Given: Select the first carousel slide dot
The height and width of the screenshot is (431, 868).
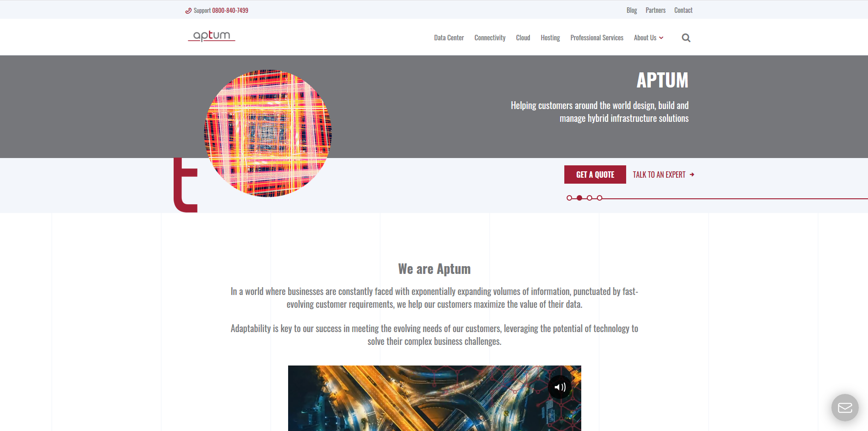Looking at the screenshot, I should click(x=569, y=198).
